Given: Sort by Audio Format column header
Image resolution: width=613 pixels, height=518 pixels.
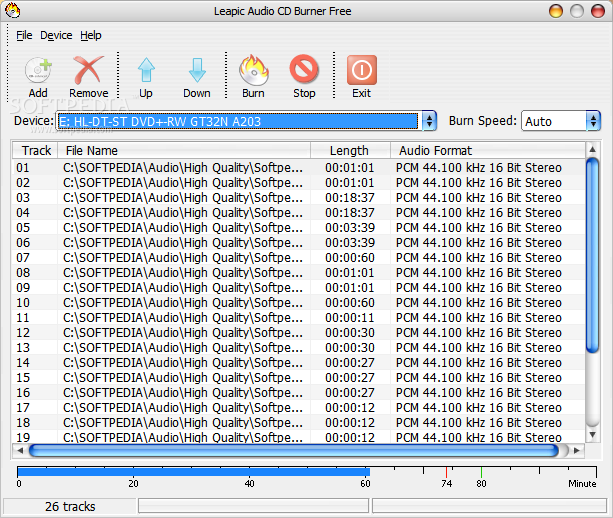Looking at the screenshot, I should click(x=488, y=151).
